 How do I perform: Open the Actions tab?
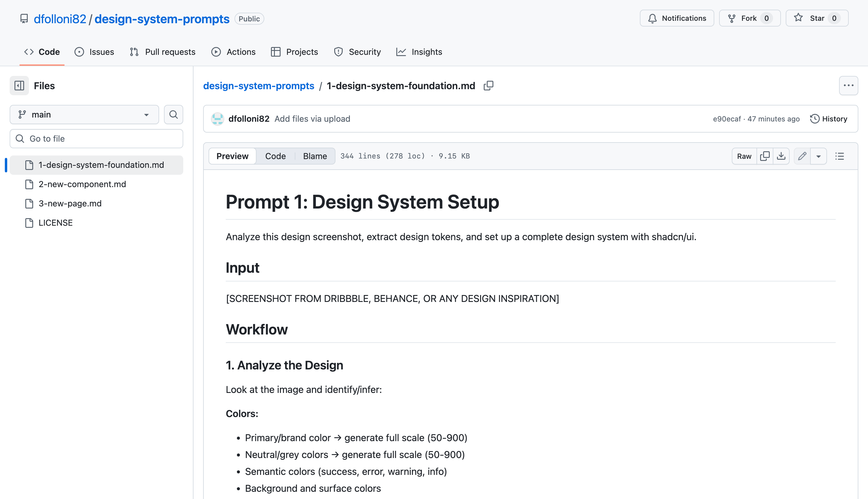tap(233, 52)
